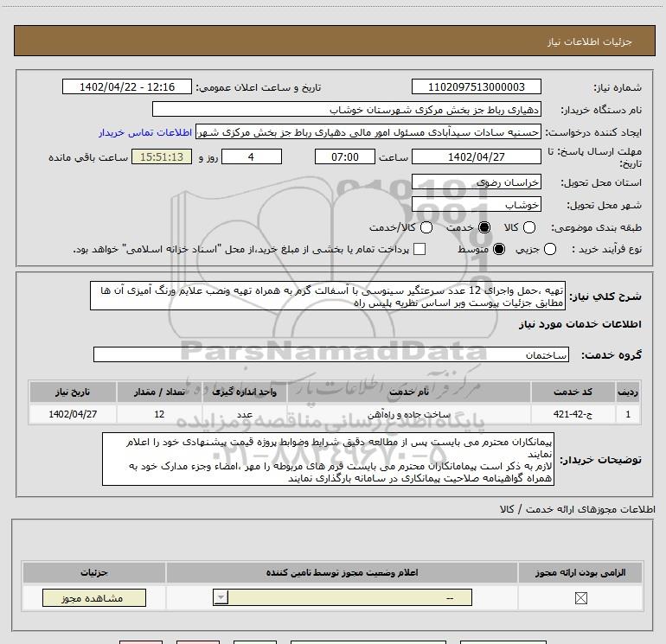Image resolution: width=666 pixels, height=644 pixels.
Task: Click the واحد اندازه گیری column header
Action: click(244, 392)
